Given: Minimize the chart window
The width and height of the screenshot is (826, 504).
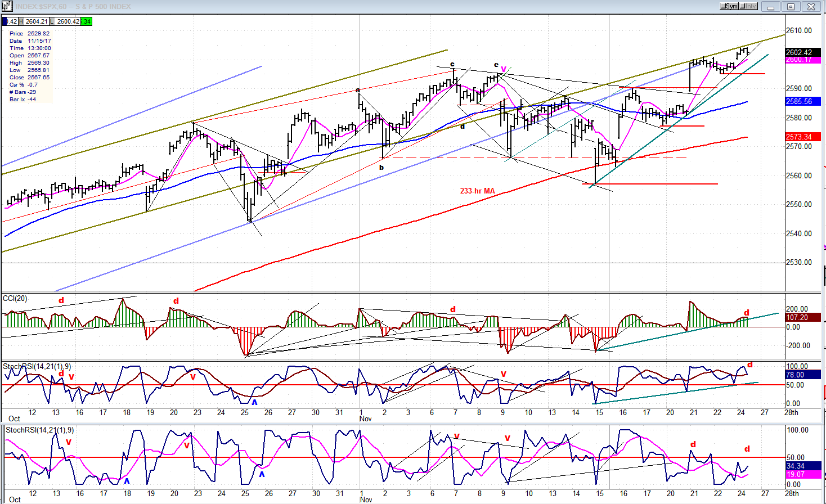Looking at the screenshot, I should (x=770, y=7).
